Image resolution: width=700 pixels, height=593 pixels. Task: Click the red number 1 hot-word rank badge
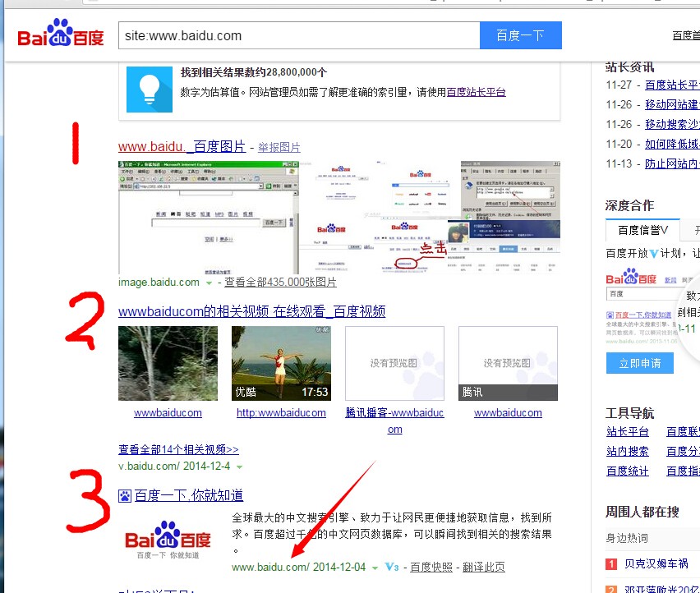pos(611,564)
